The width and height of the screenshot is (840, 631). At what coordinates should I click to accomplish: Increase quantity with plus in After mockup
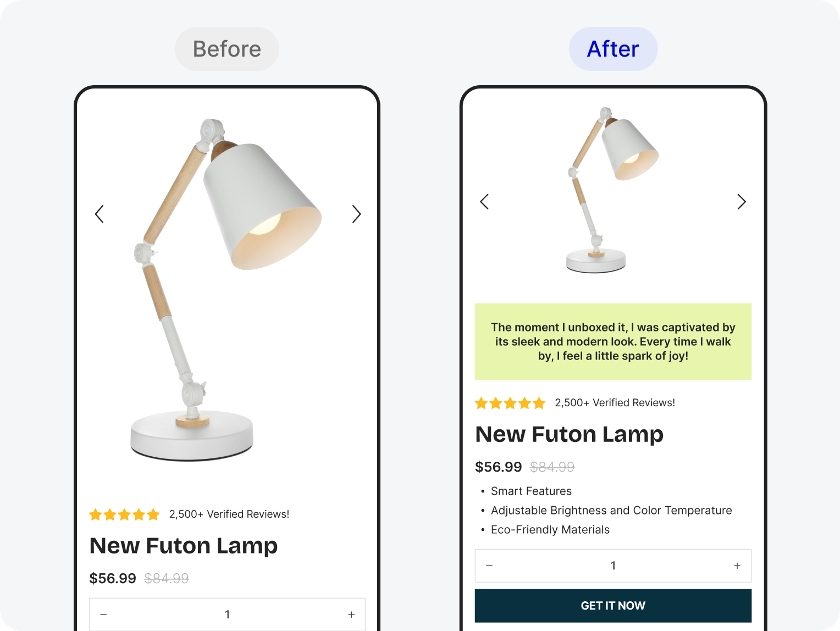click(x=737, y=566)
